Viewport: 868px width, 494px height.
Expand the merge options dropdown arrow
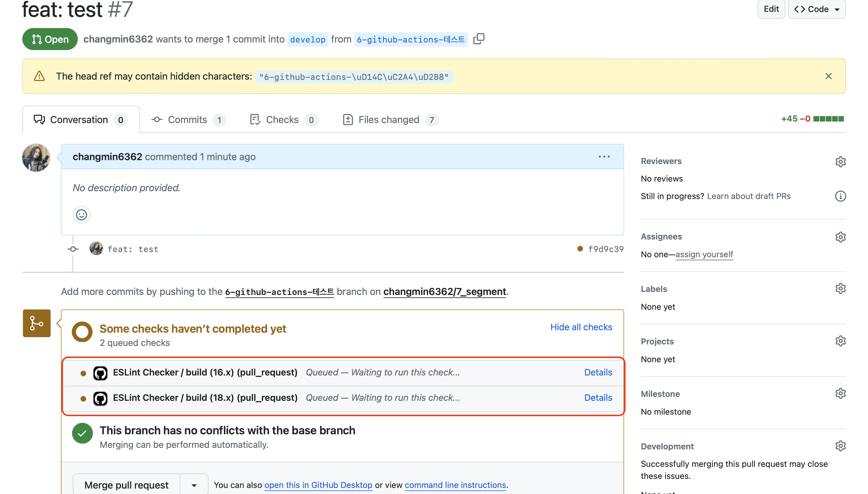(x=194, y=484)
